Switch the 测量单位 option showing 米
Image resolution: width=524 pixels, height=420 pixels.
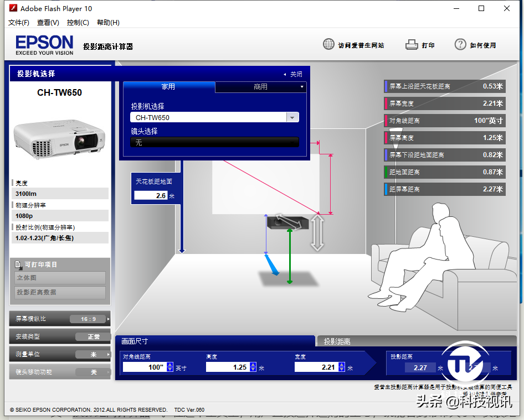93,354
